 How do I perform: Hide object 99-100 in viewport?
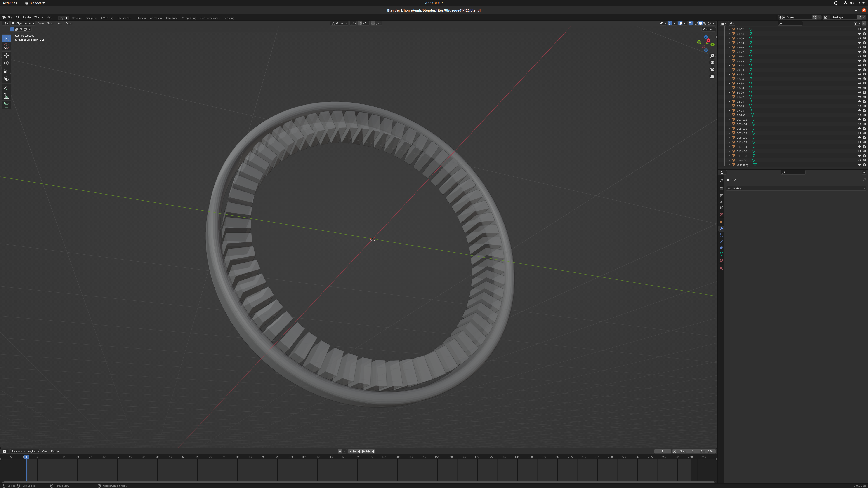859,115
